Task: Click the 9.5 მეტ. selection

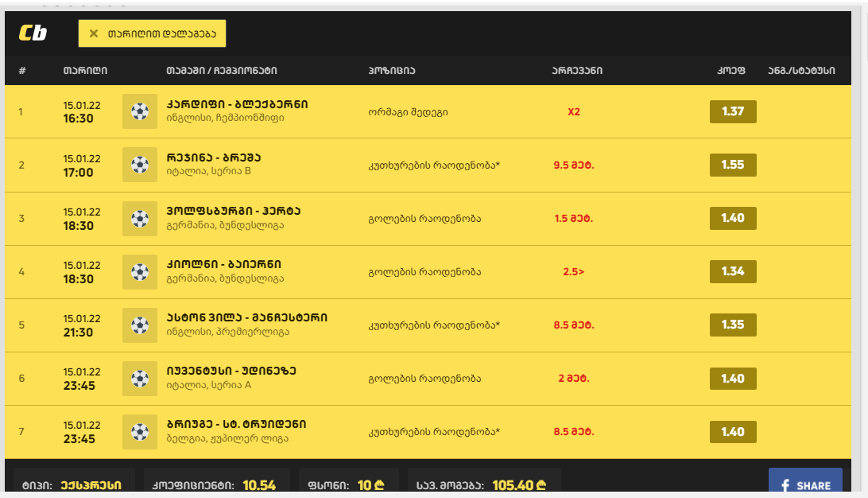Action: [574, 165]
